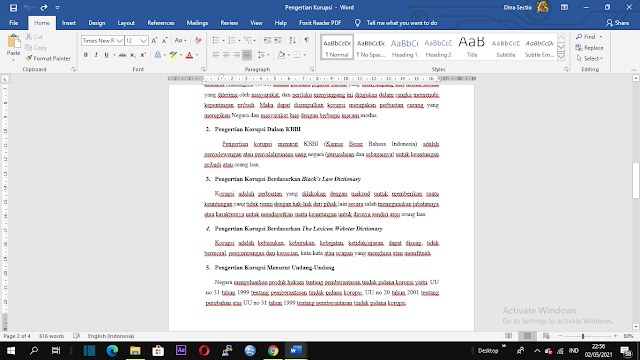Viewport: 640px width, 360px height.
Task: Switch to Read Mode view in status bar
Action: pyautogui.click(x=509, y=336)
